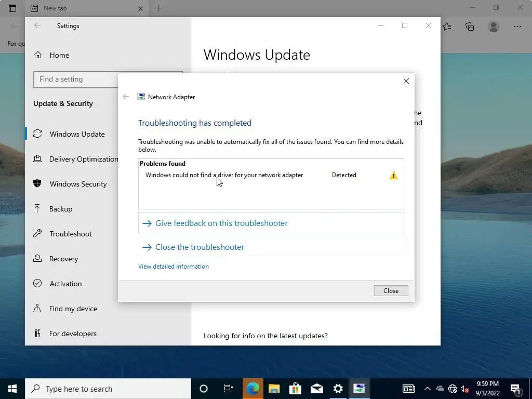Open Mail app from the taskbar

[x=317, y=389]
